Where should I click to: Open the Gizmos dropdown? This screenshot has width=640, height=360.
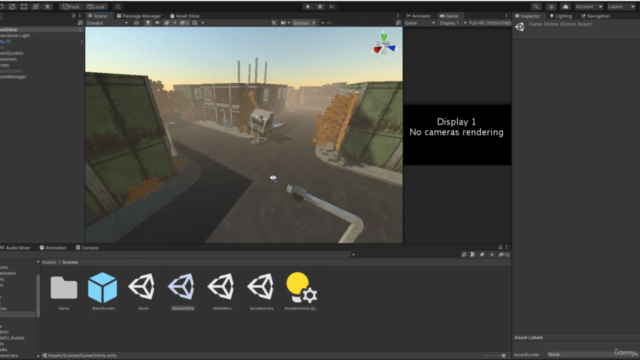[x=304, y=23]
